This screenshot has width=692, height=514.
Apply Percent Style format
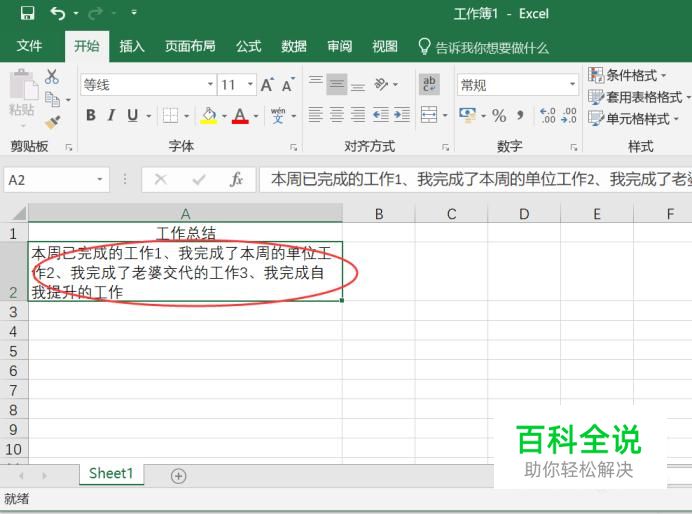pyautogui.click(x=499, y=116)
